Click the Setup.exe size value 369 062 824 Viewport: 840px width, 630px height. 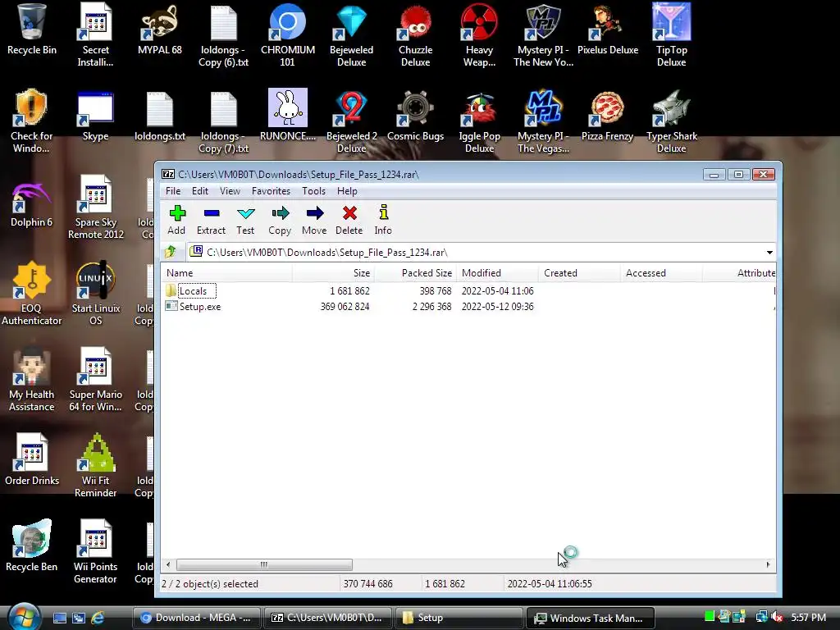(345, 307)
